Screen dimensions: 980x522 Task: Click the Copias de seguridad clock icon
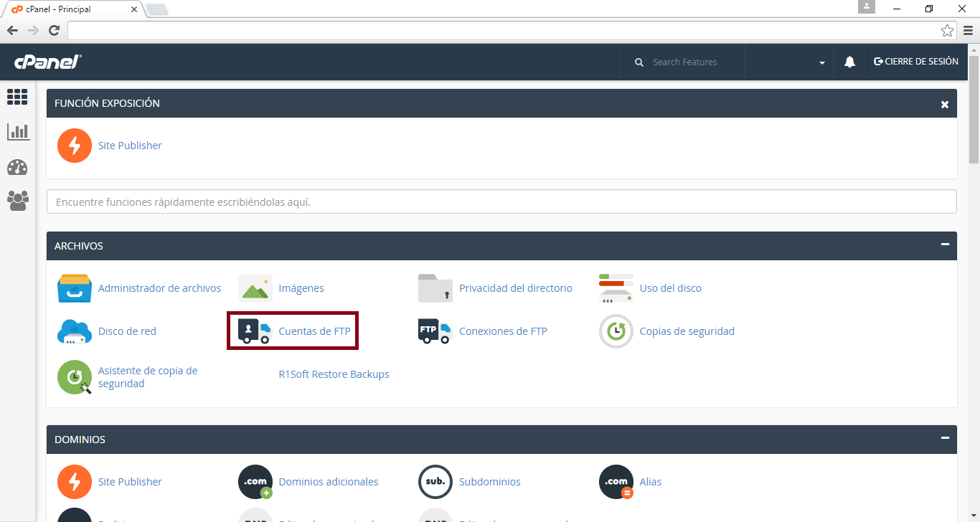point(616,331)
